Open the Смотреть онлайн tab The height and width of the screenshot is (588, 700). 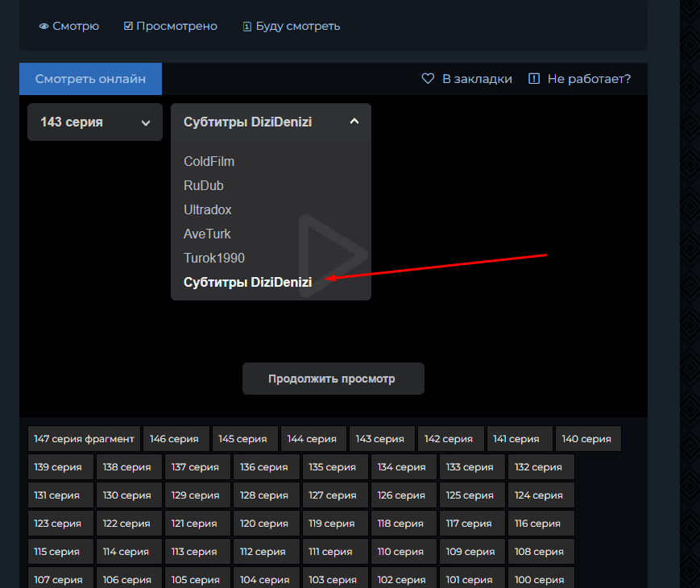pyautogui.click(x=90, y=79)
